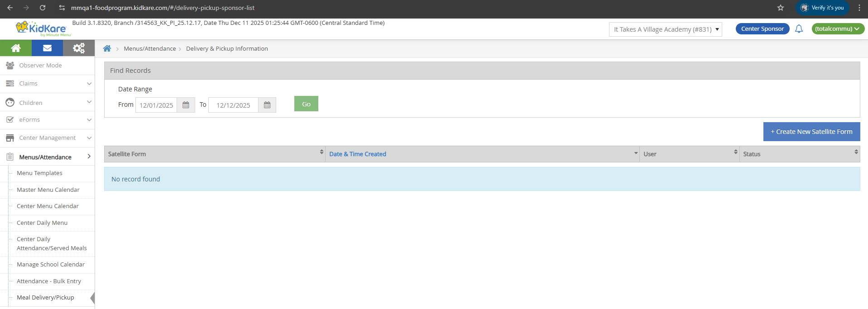Bookmark this page with the star
The image size is (868, 309).
point(781,8)
